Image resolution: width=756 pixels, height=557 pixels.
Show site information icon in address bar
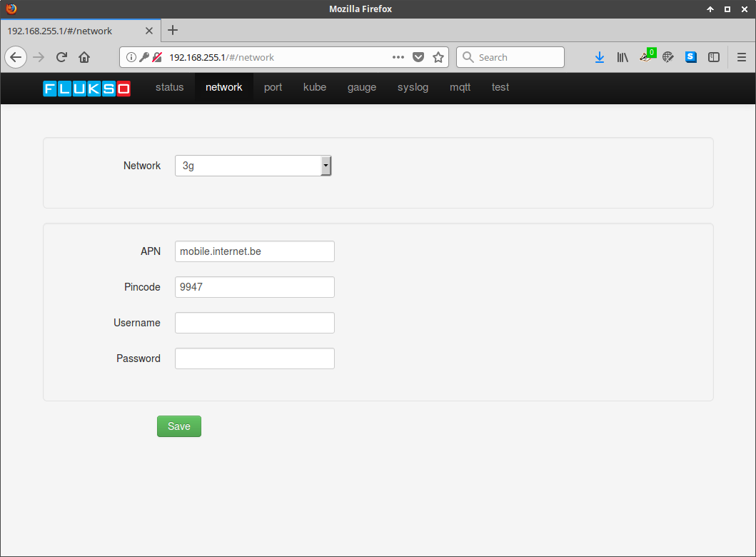131,57
